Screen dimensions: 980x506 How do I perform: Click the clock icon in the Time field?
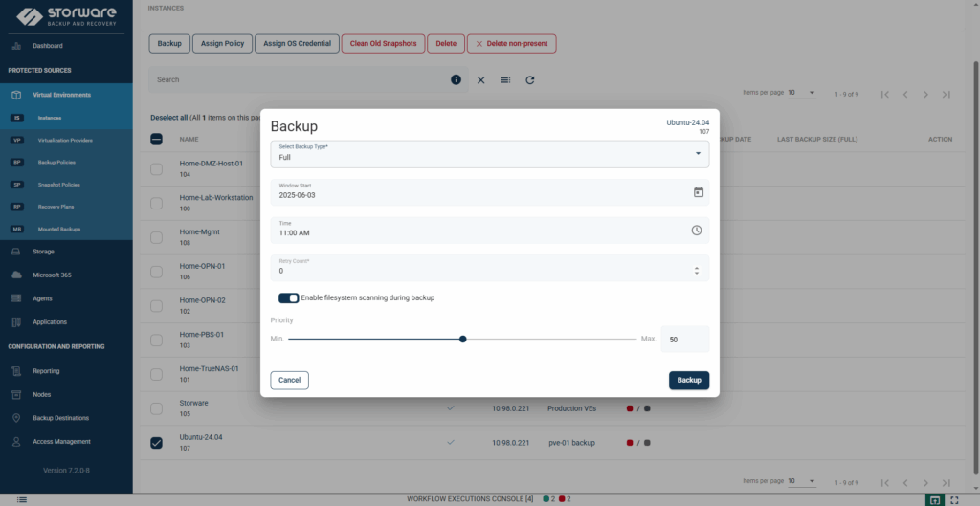tap(697, 231)
